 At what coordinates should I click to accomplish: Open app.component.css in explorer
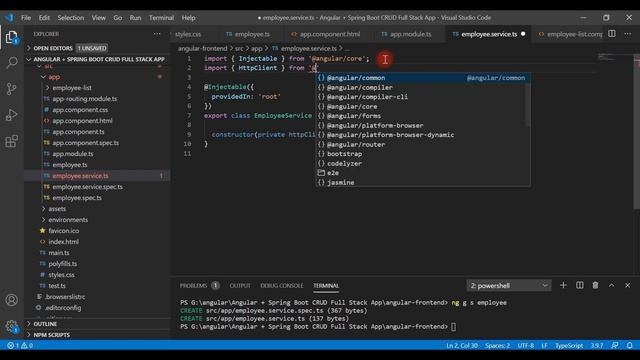(x=80, y=110)
